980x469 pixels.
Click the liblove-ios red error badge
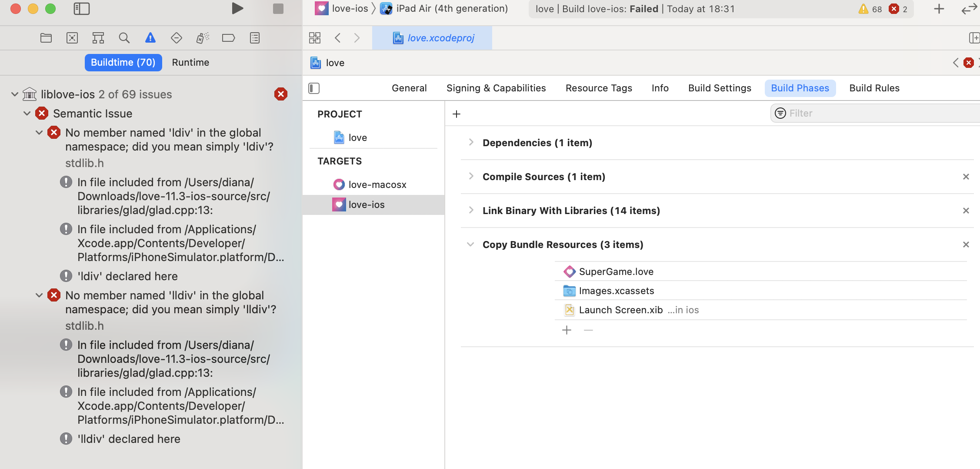(x=281, y=94)
